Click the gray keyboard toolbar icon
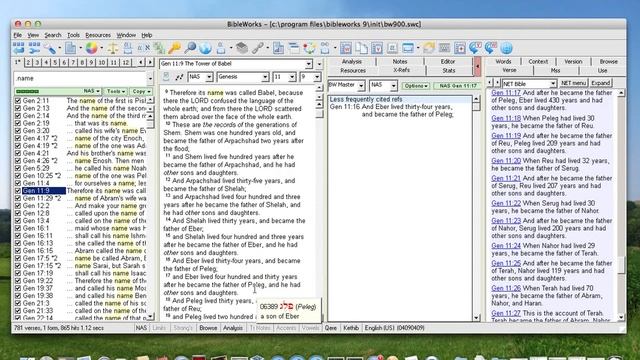The width and height of the screenshot is (640, 360). [444, 48]
